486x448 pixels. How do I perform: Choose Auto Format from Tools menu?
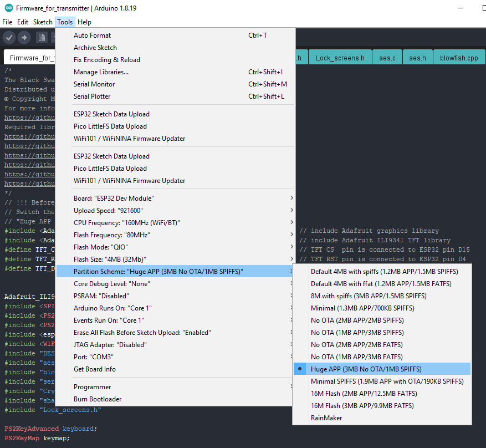click(x=175, y=35)
